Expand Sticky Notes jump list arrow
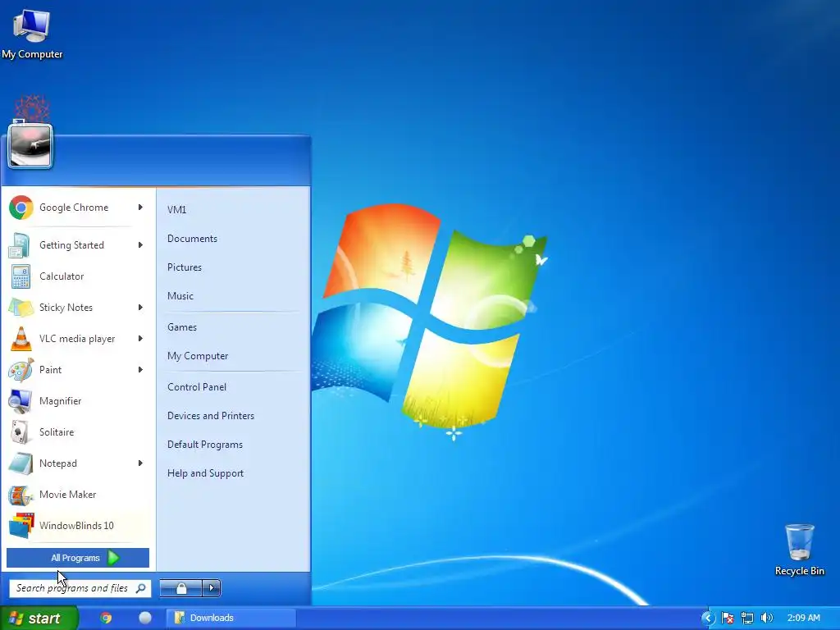The width and height of the screenshot is (840, 630). 140,307
